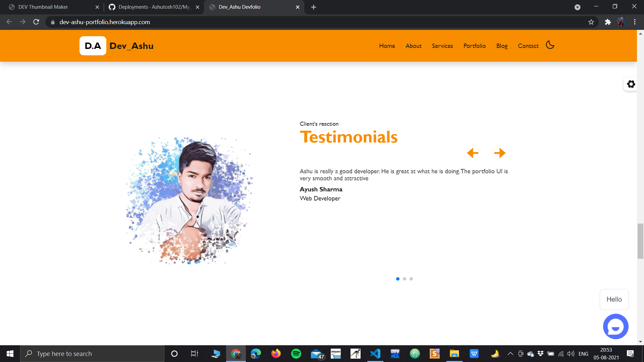Expand hidden icons in the system tray

[510, 353]
